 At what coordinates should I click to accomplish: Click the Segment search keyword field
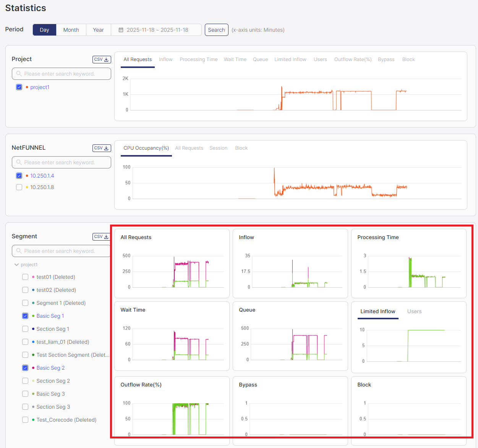(65, 251)
